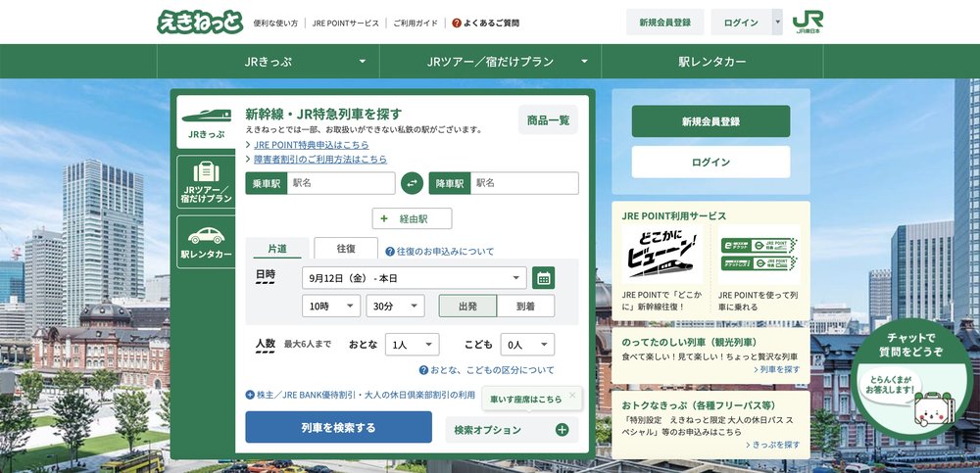Click the white ログイン panel button
980x473 pixels.
[710, 162]
